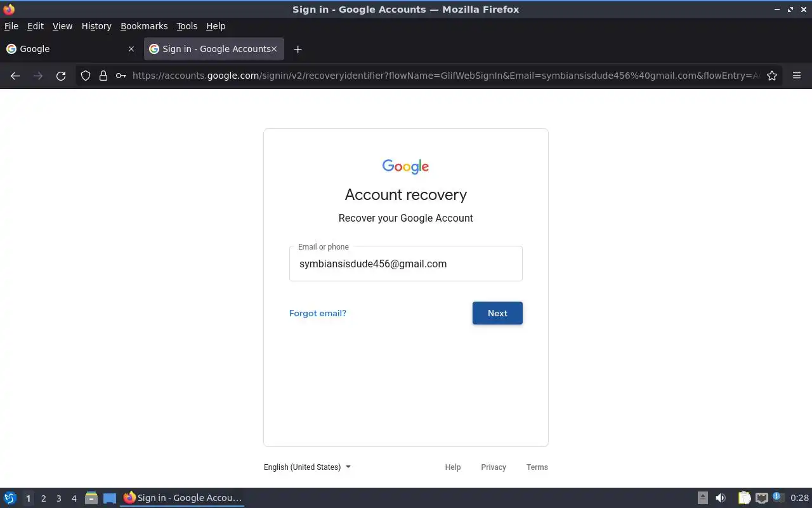
Task: Open the View menu
Action: pos(62,26)
